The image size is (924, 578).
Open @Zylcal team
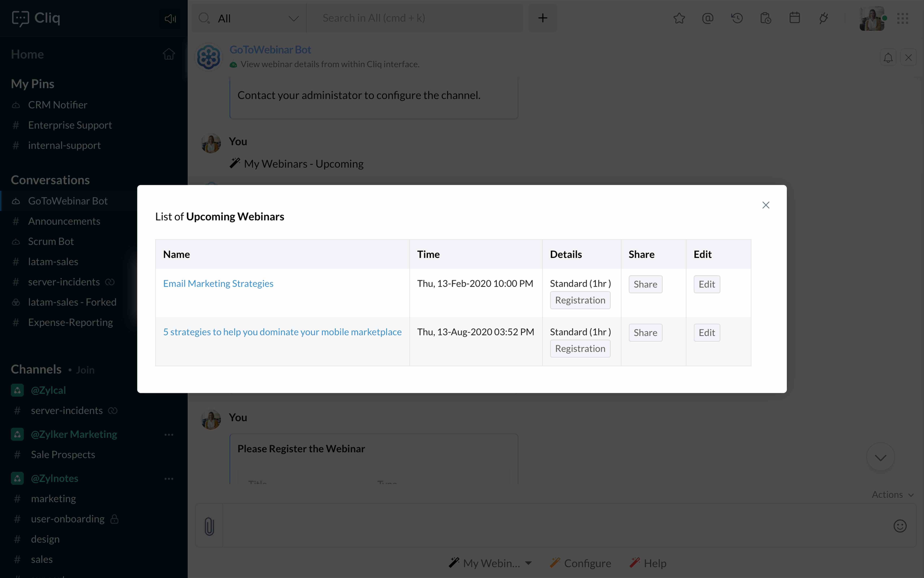coord(48,390)
